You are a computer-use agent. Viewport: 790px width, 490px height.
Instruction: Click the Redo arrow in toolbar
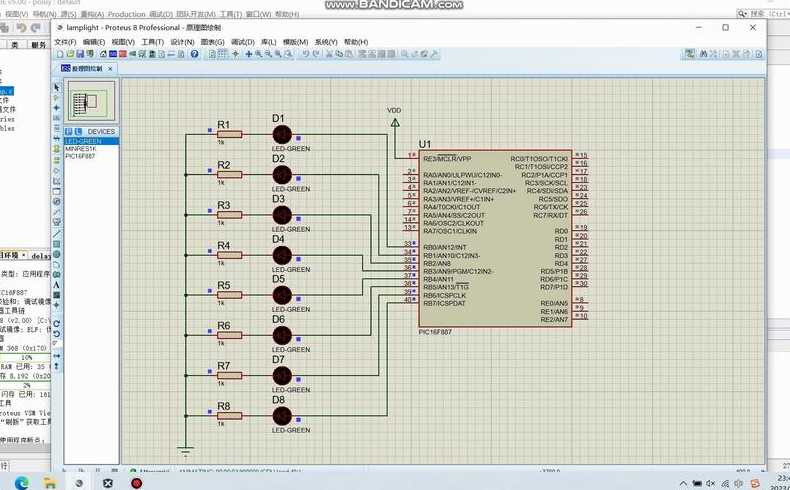point(316,54)
